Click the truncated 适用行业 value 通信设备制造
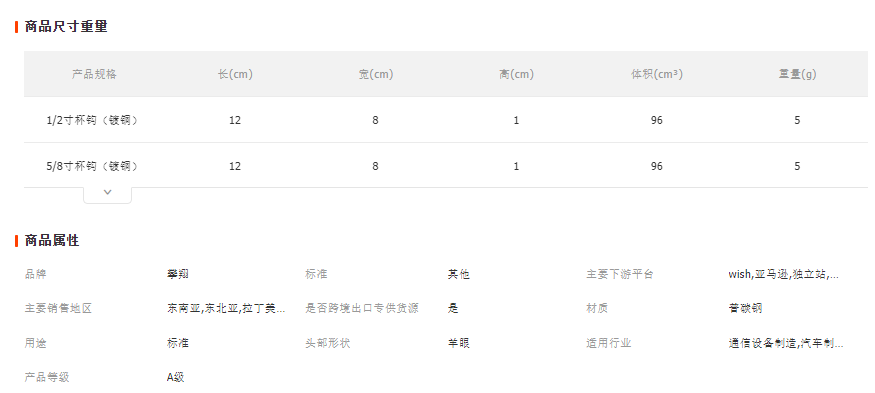This screenshot has height=393, width=875. point(786,343)
